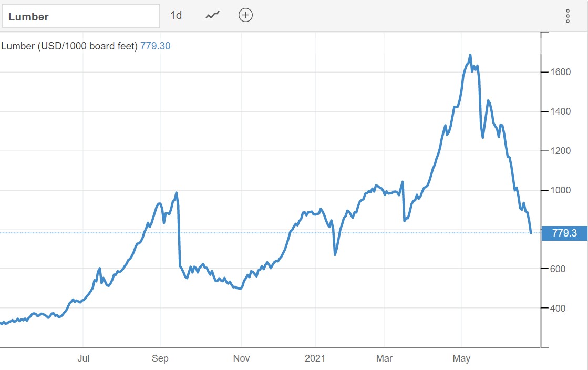Click the 400 price axis label
The width and height of the screenshot is (588, 370).
[559, 309]
